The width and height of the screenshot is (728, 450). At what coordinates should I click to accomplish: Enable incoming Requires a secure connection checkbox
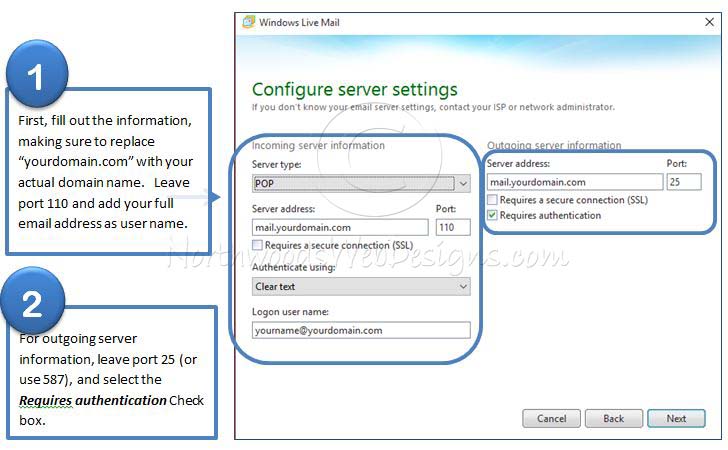click(258, 245)
